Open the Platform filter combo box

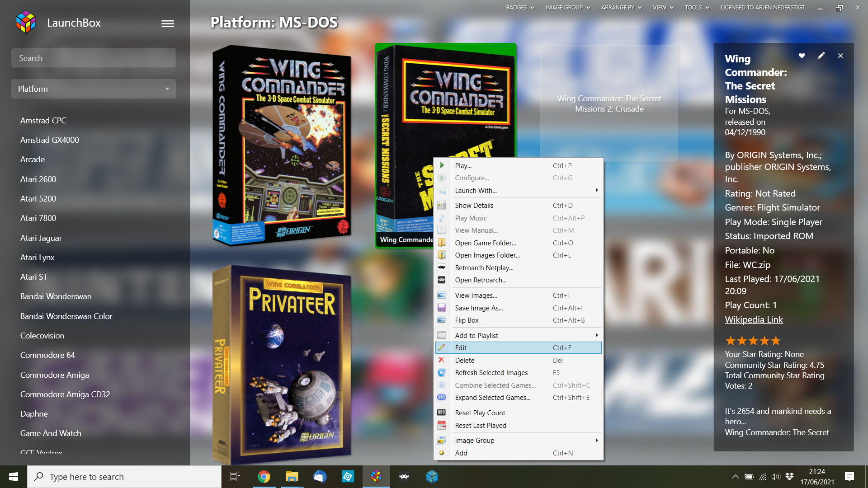pos(94,89)
